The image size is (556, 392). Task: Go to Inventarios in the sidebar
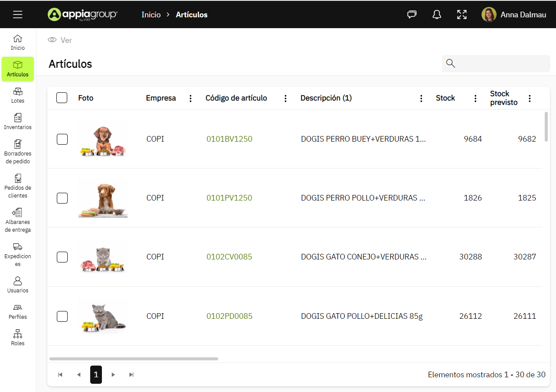tap(18, 122)
